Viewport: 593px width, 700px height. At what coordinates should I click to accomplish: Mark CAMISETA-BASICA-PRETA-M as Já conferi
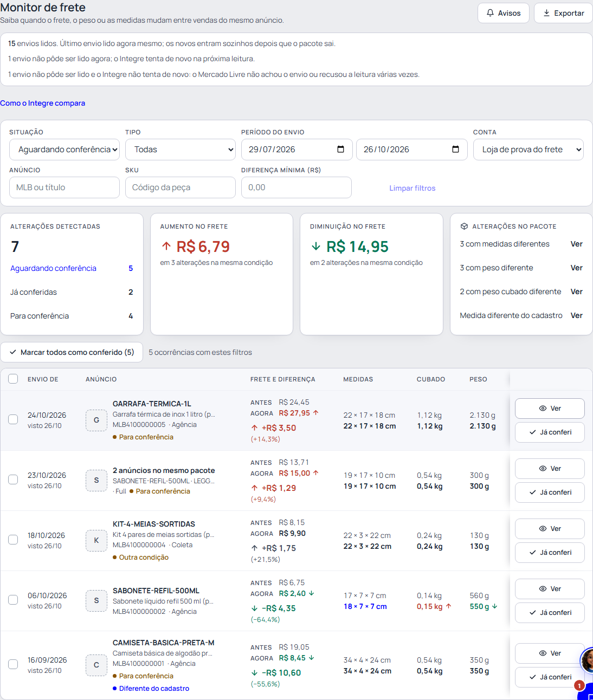[x=550, y=677]
